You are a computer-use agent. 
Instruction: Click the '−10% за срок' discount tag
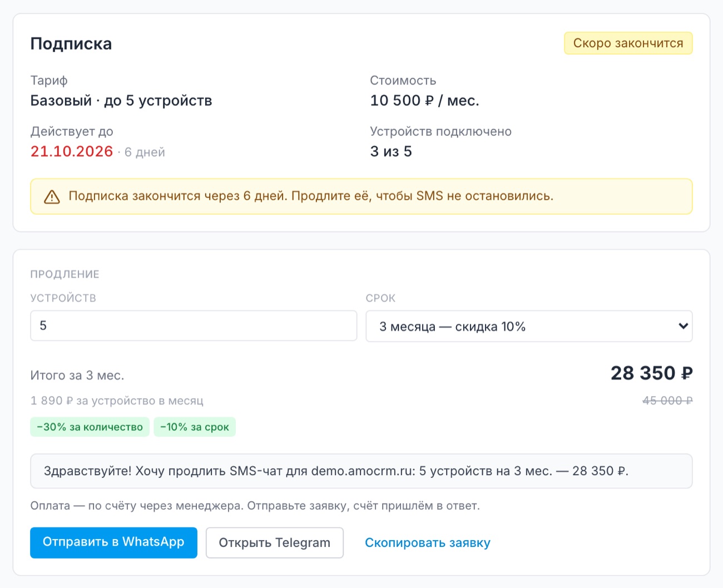pyautogui.click(x=195, y=427)
